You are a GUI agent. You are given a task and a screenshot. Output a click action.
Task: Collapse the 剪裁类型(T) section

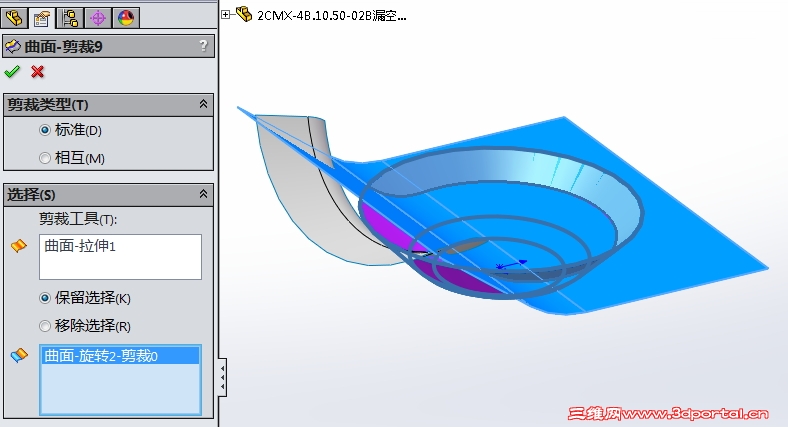coord(203,104)
